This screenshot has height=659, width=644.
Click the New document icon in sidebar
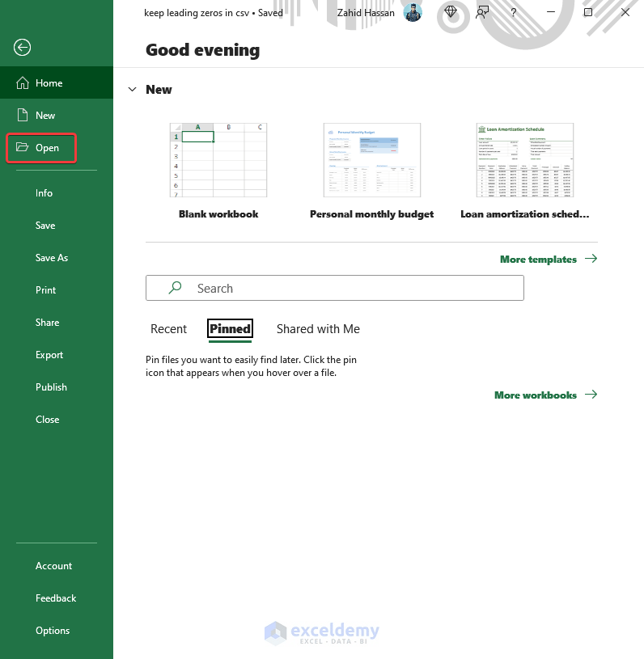click(x=23, y=115)
